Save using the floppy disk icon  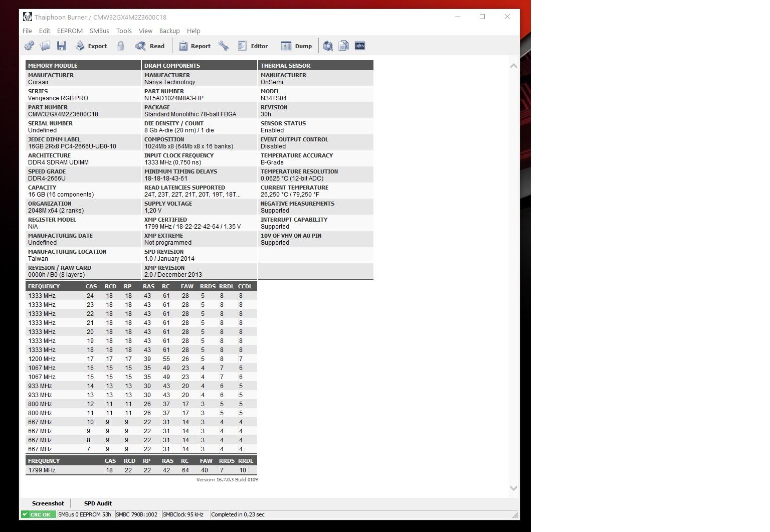(61, 46)
